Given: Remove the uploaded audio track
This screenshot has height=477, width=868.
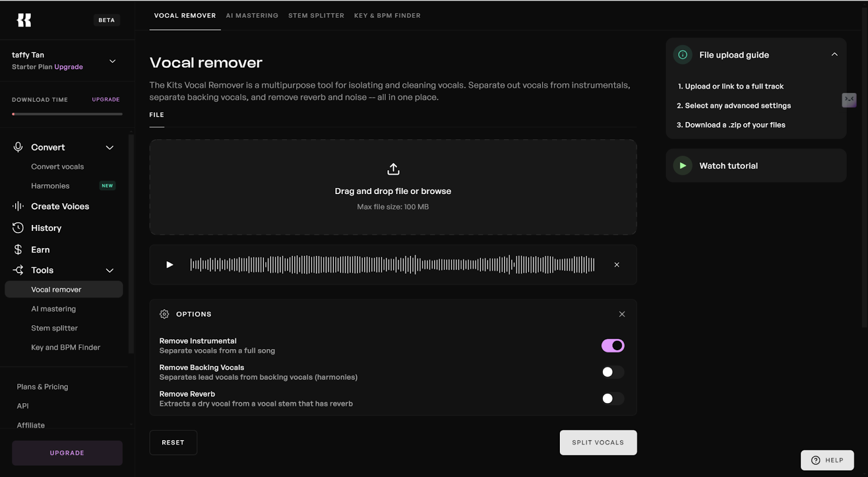Looking at the screenshot, I should click(x=617, y=265).
